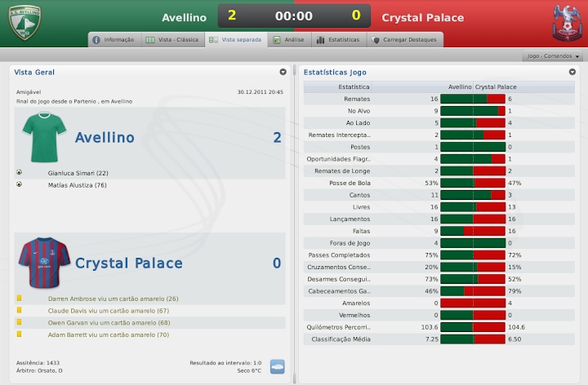
Task: Click the Posse de Bola comparison bar
Action: point(473,184)
